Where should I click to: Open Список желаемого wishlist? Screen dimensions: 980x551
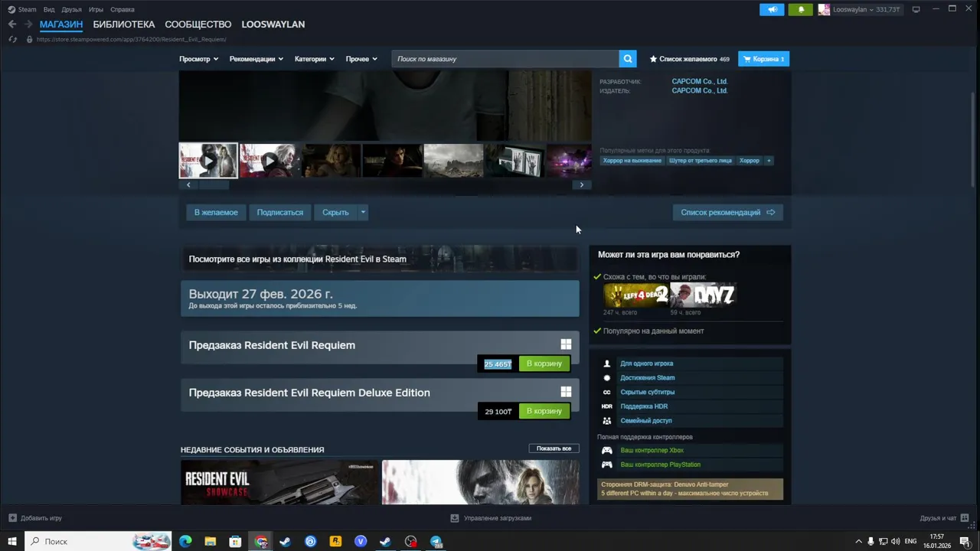click(x=689, y=59)
